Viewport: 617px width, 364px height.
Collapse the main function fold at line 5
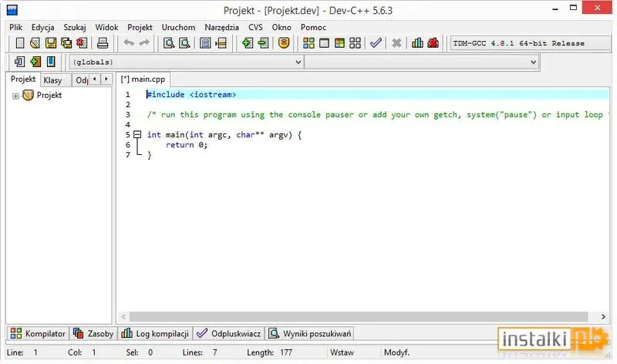click(x=137, y=135)
